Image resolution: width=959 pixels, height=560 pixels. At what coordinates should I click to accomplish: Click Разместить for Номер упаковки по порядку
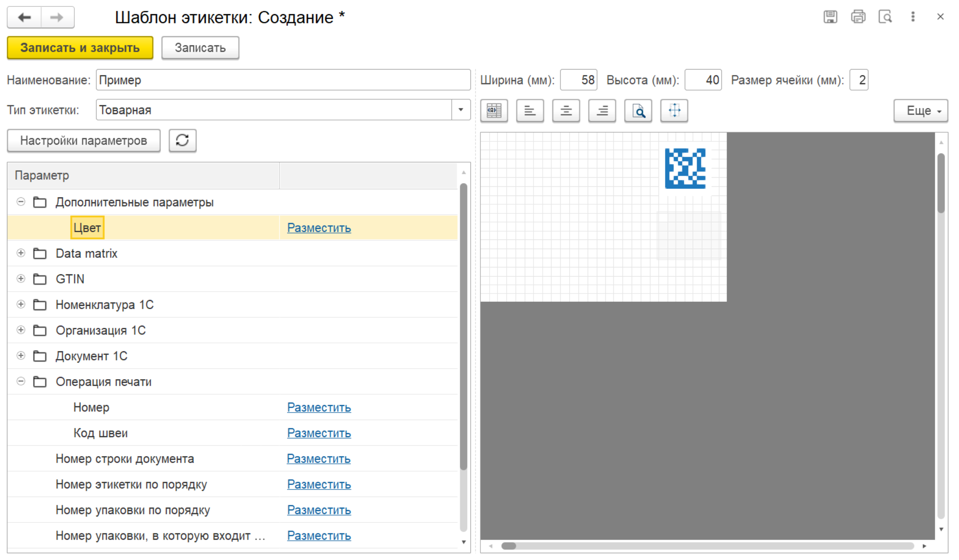point(319,510)
